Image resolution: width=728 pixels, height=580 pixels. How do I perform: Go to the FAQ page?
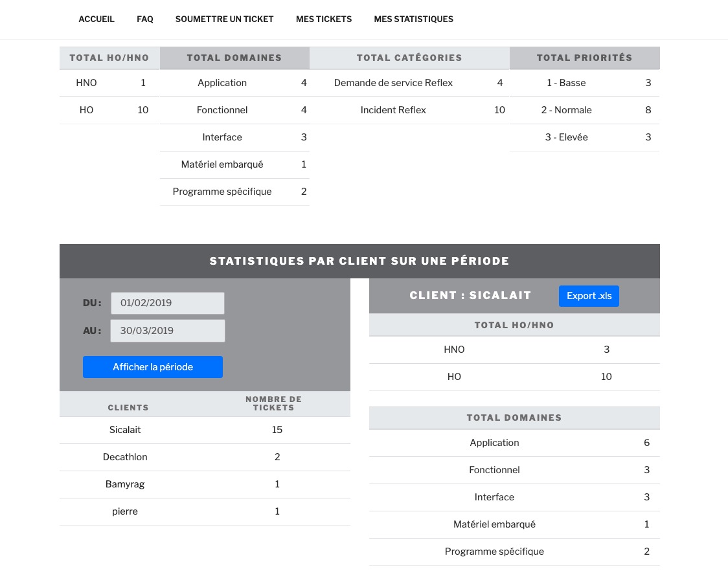coord(145,19)
